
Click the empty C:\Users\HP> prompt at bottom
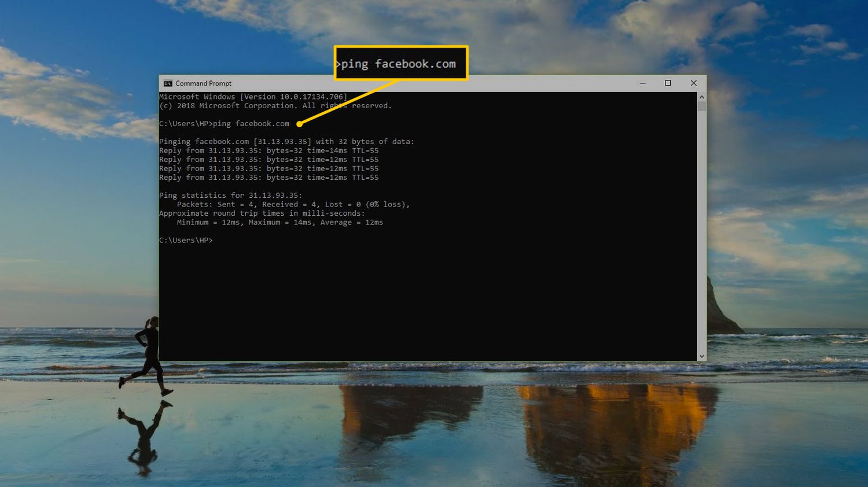click(x=186, y=240)
